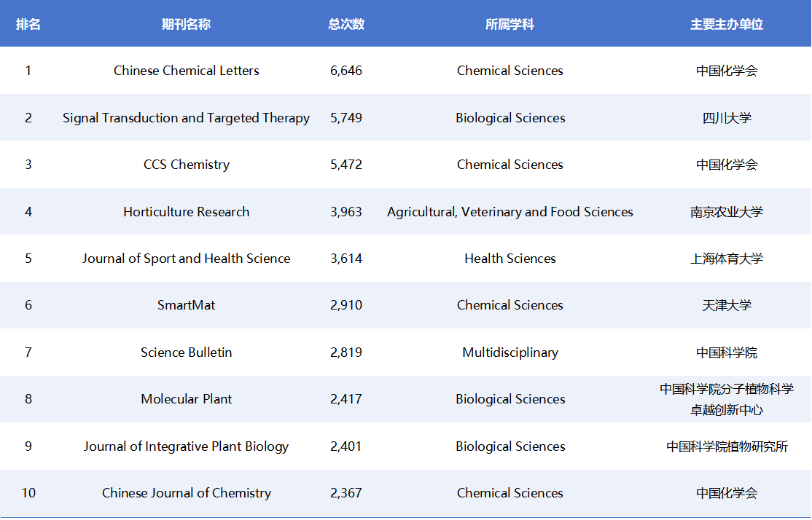Select the 主要主办单位 column header

(727, 24)
